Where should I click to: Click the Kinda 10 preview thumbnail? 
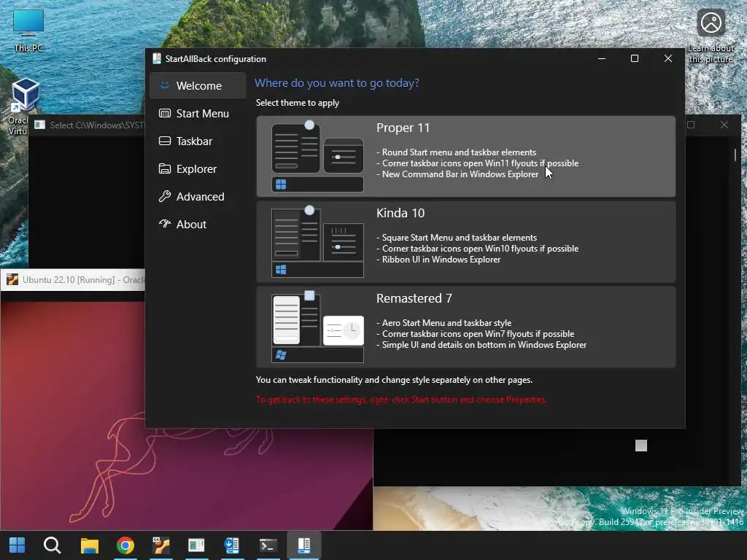click(x=317, y=241)
